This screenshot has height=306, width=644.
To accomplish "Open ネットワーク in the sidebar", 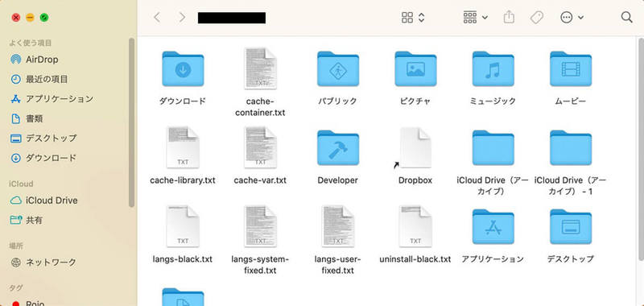I will coord(43,262).
